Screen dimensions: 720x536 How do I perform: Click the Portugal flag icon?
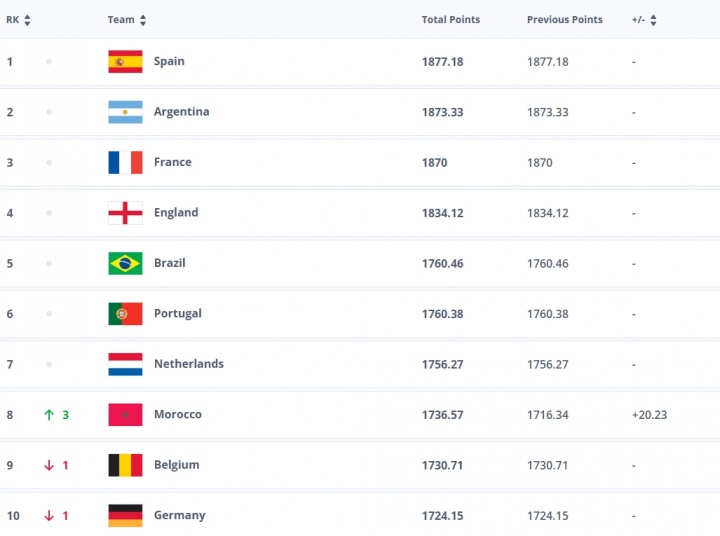click(125, 314)
